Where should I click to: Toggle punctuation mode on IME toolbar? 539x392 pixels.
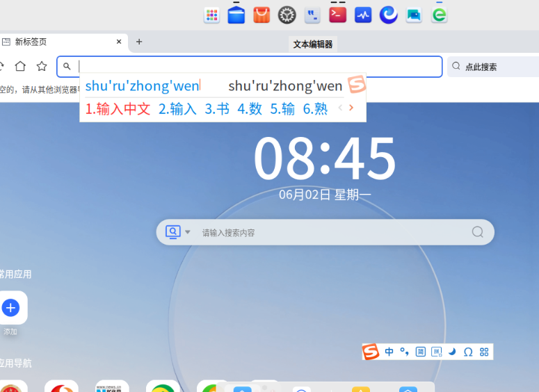pyautogui.click(x=405, y=352)
